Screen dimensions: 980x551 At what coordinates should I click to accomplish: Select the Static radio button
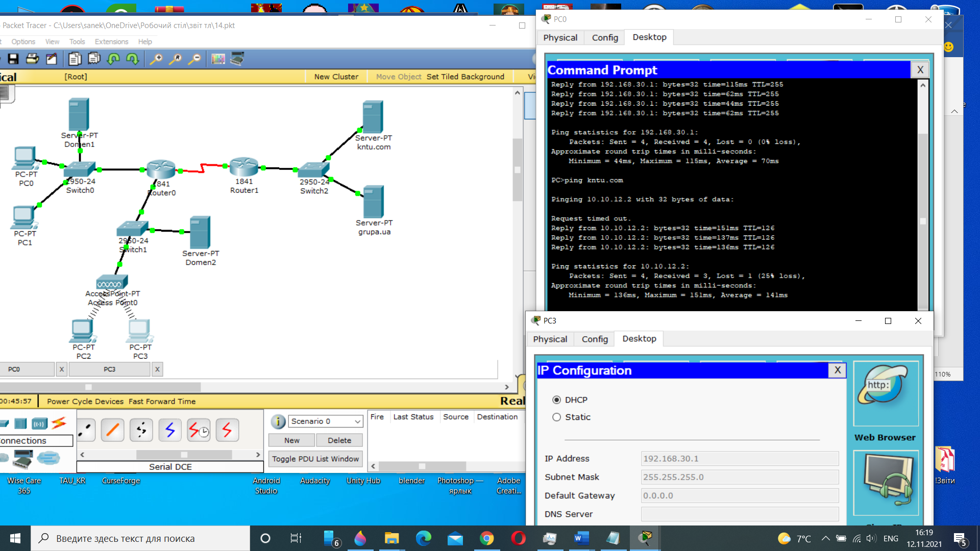click(556, 417)
